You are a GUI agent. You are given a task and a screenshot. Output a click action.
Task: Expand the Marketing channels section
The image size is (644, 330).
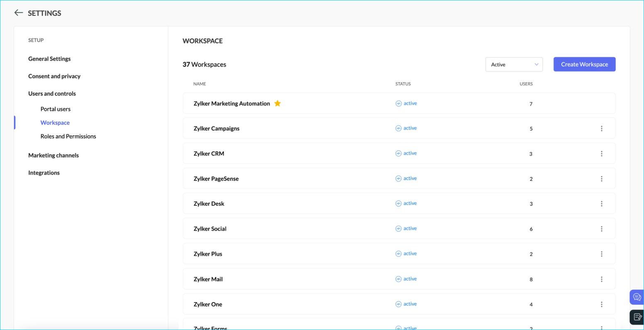(x=53, y=155)
